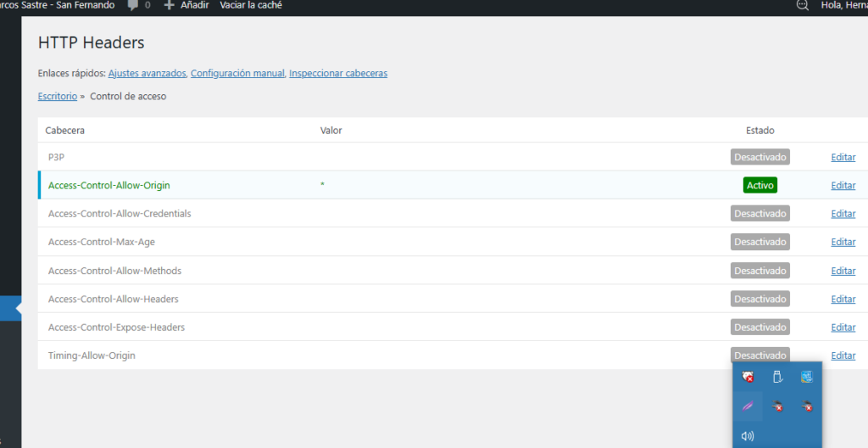Click the safely remove USB hardware tray icon
Screen dimensions: 868x448
click(x=778, y=377)
